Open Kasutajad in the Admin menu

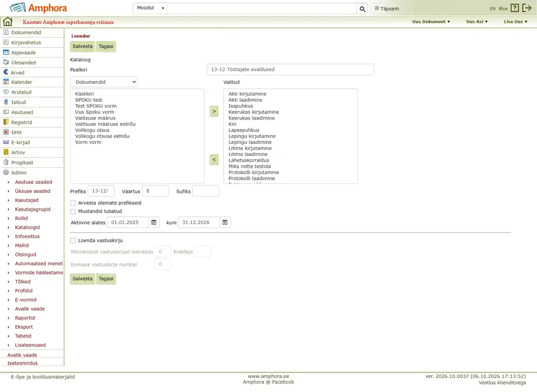27,200
